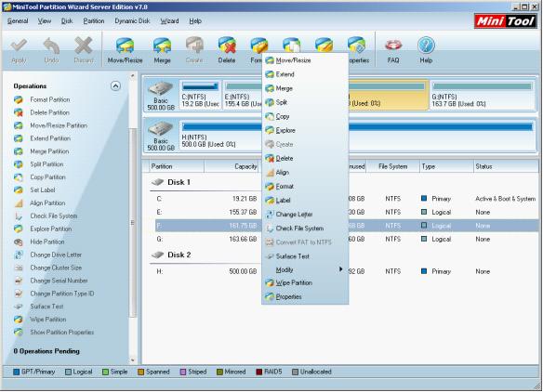The image size is (543, 392).
Task: Click Surface Test in the sidebar
Action: (x=46, y=307)
